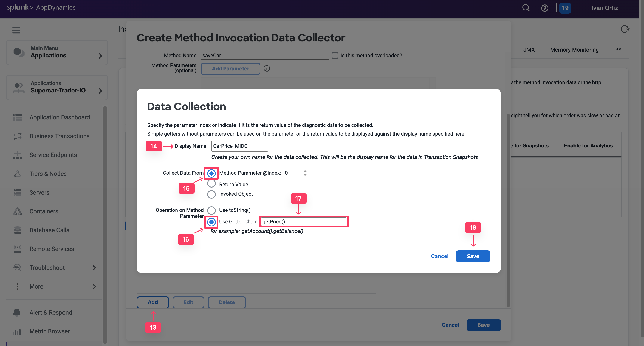Click the search magnifier in the top bar
644x346 pixels.
click(526, 8)
